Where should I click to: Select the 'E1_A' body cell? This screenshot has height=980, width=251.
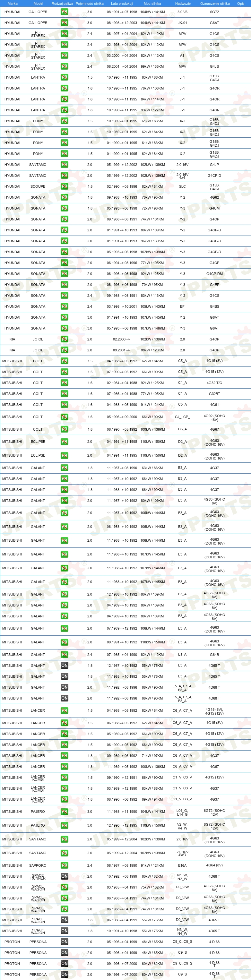[x=182, y=654]
